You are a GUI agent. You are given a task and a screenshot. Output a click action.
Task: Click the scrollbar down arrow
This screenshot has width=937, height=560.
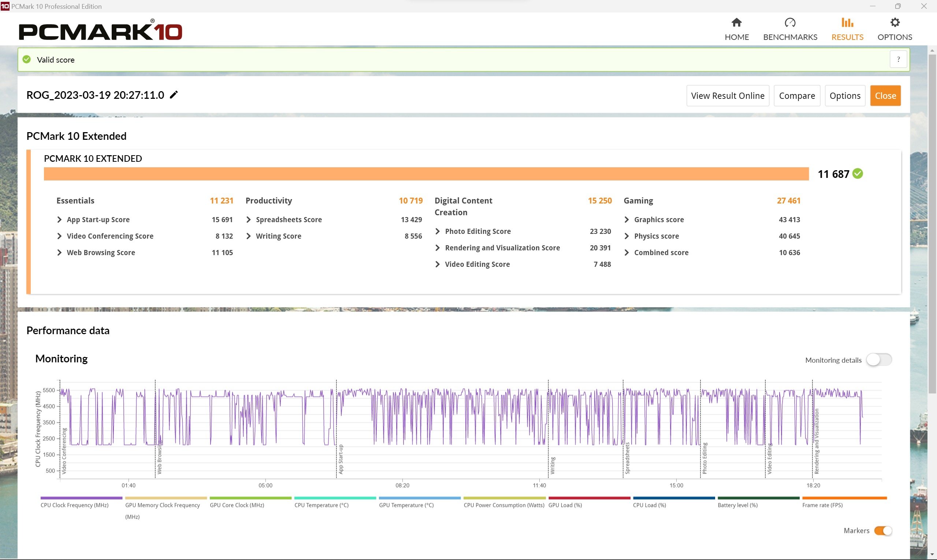pos(932,555)
